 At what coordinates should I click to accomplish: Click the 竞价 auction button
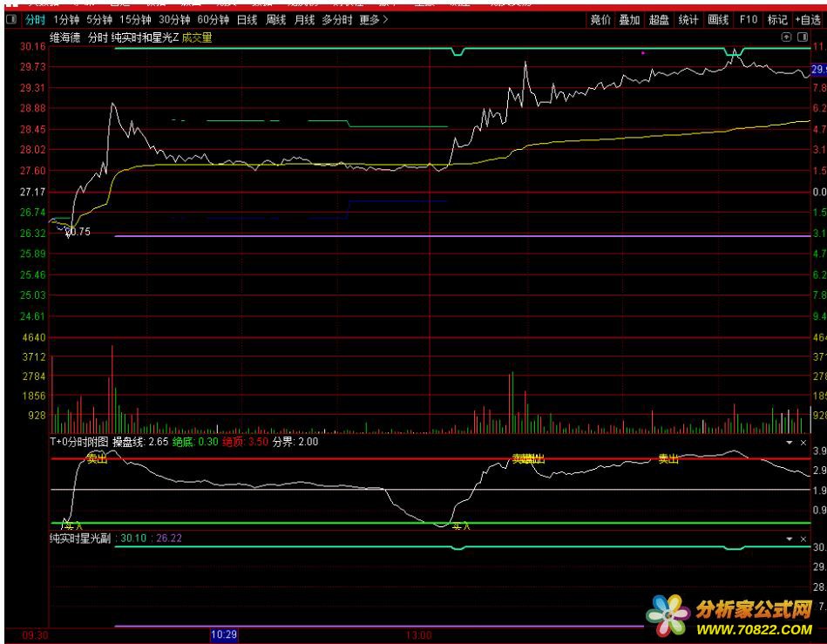tap(600, 20)
